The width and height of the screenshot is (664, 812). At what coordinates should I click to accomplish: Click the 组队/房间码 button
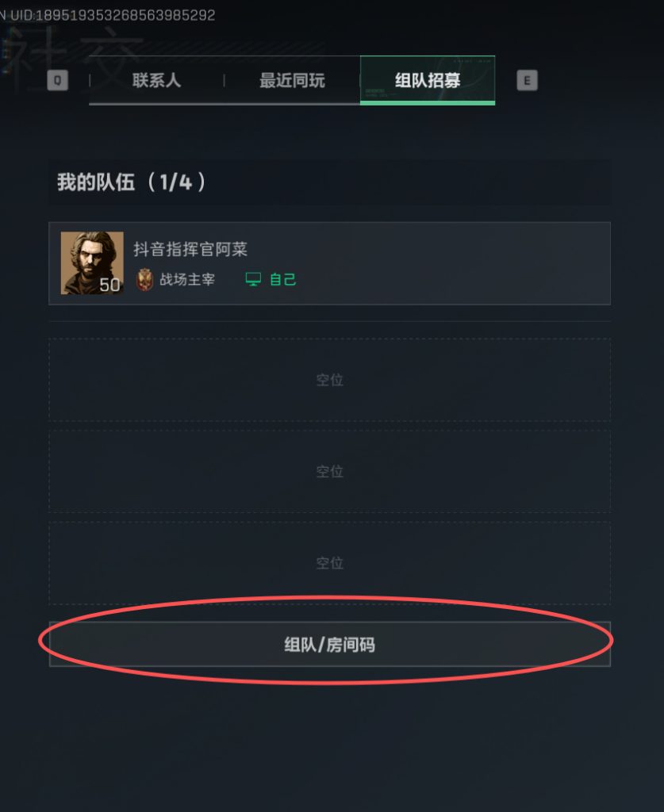click(330, 644)
